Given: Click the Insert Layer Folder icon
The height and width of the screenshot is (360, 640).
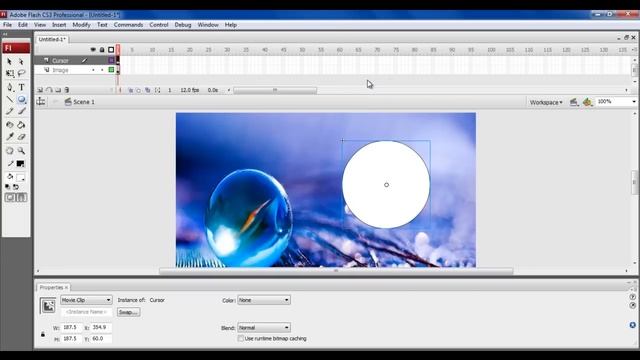Looking at the screenshot, I should pyautogui.click(x=58, y=90).
